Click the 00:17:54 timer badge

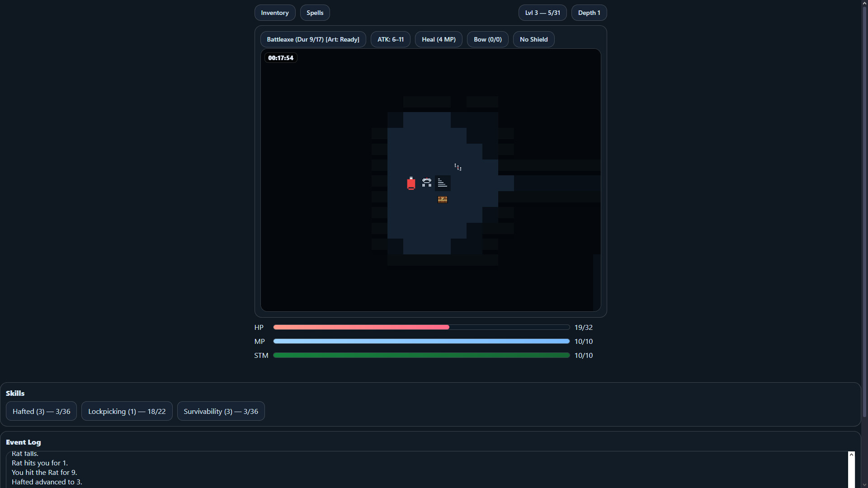pos(280,58)
